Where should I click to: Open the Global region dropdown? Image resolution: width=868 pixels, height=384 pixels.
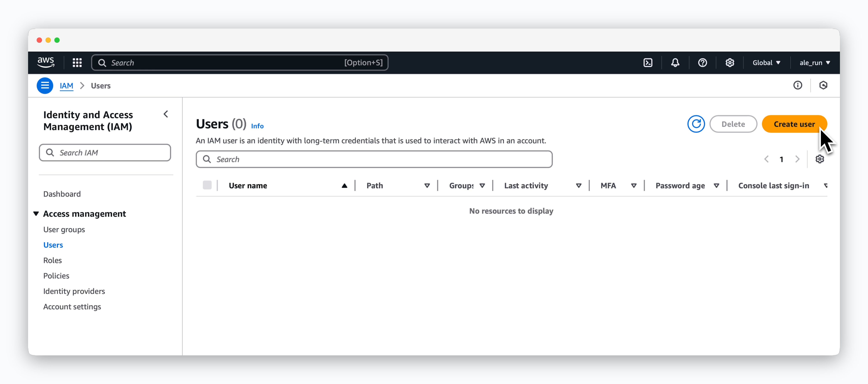point(767,63)
